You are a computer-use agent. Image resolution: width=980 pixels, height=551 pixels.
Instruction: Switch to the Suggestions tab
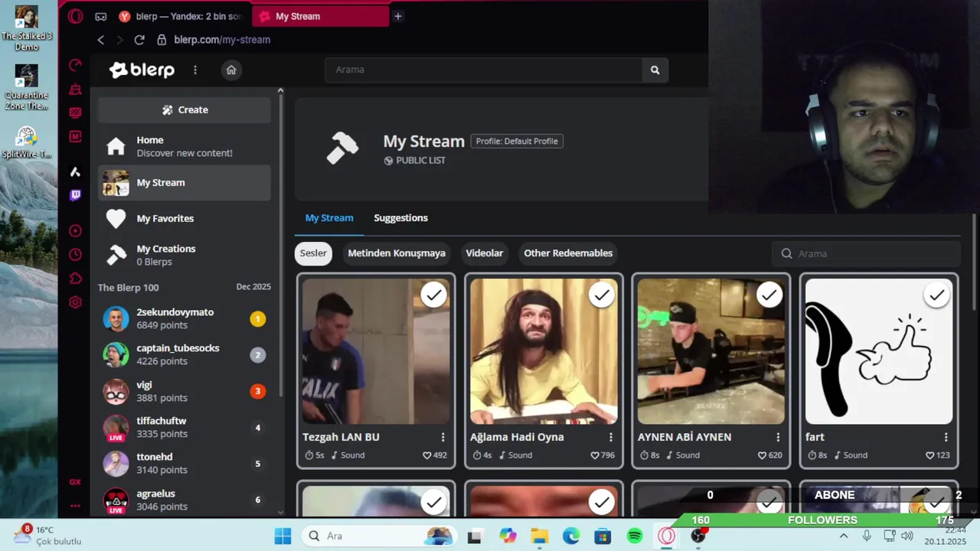tap(400, 218)
